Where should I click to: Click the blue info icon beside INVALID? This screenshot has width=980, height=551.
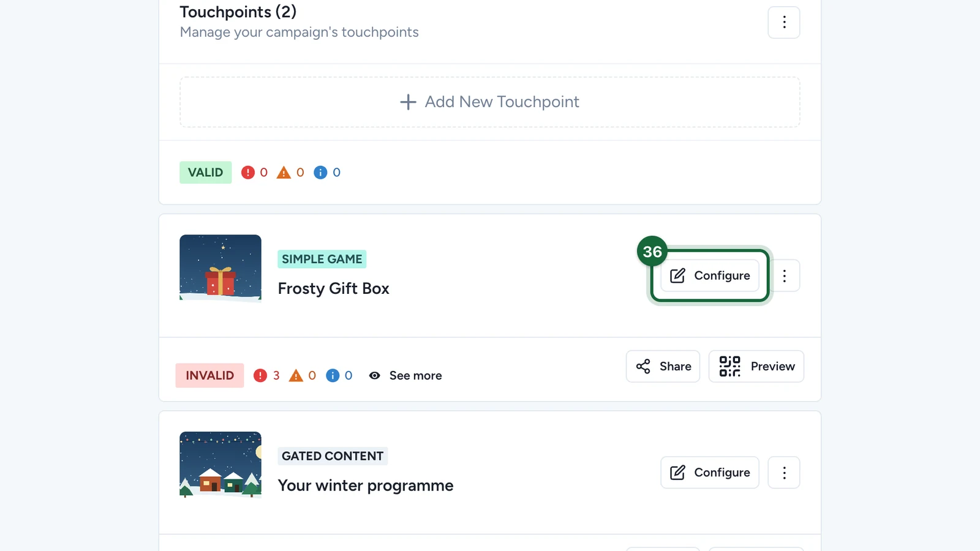[333, 375]
